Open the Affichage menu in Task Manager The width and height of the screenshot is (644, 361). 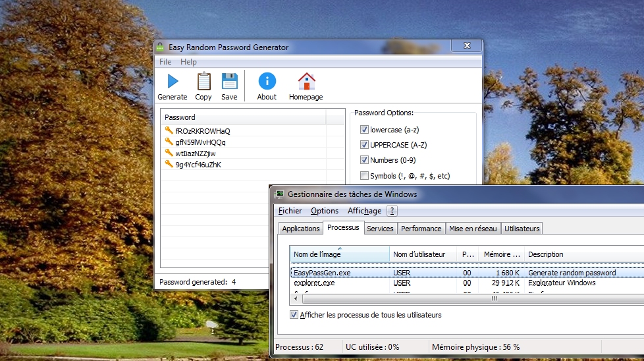[x=364, y=211]
